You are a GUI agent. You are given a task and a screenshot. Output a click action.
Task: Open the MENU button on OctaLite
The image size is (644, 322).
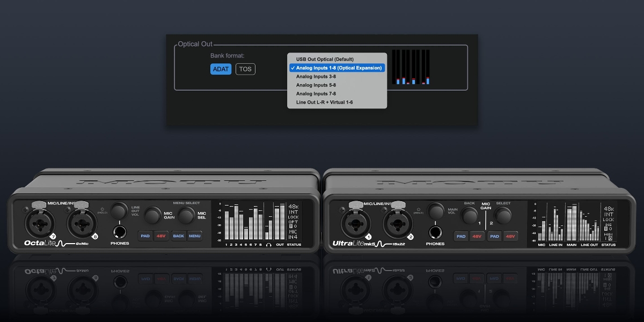[x=194, y=236]
